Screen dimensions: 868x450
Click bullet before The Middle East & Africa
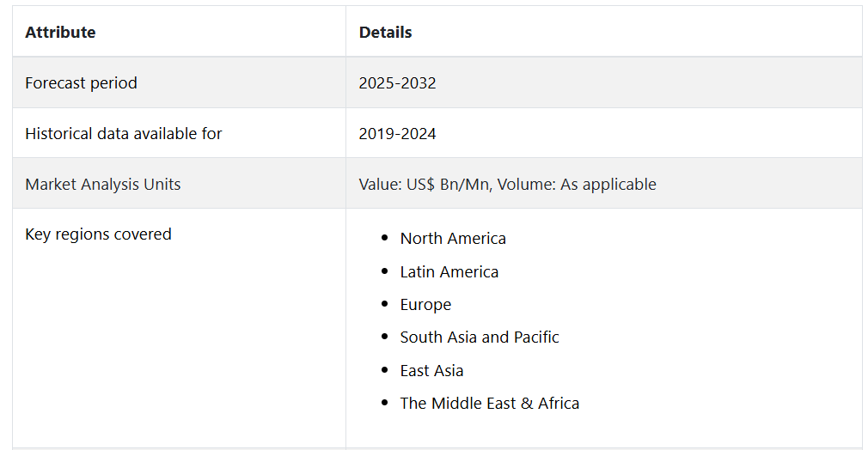pyautogui.click(x=384, y=404)
